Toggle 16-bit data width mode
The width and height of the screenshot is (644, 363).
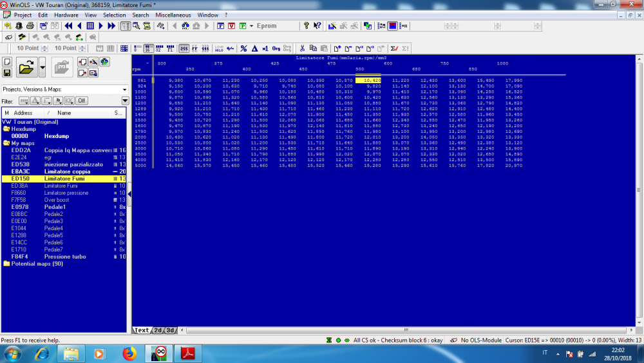click(149, 48)
